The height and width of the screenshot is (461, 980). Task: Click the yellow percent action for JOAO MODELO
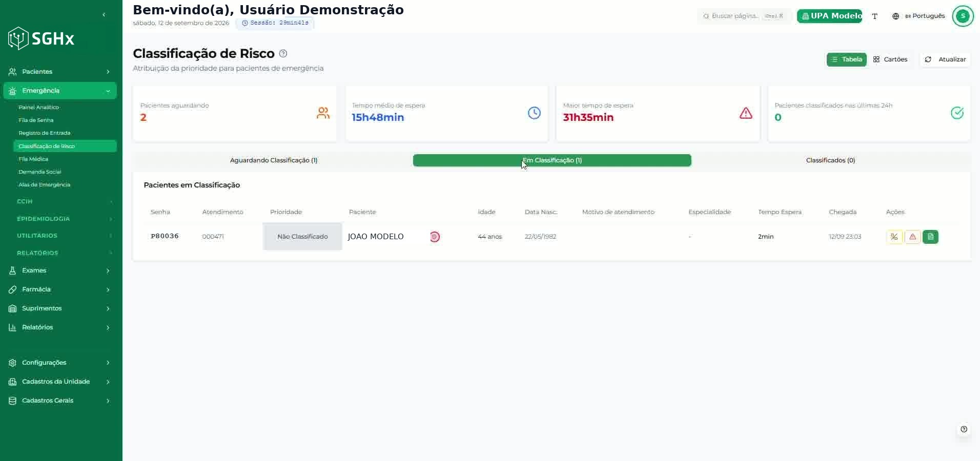click(x=894, y=237)
